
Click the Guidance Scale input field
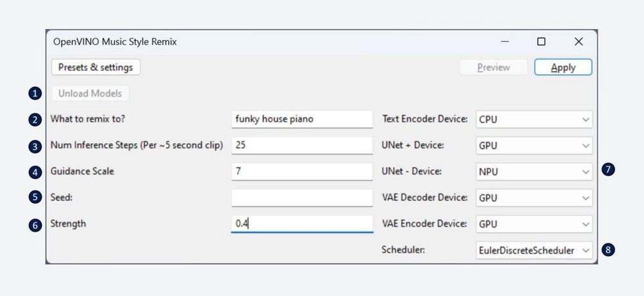click(301, 172)
